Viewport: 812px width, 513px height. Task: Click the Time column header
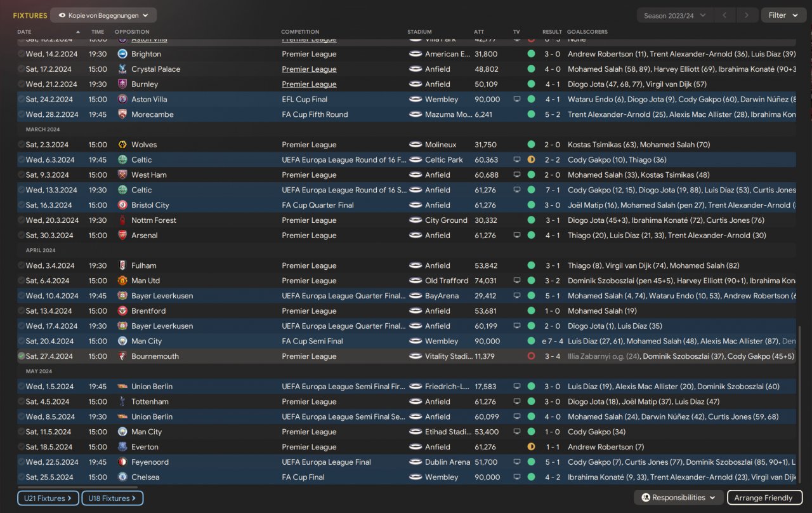tap(98, 32)
